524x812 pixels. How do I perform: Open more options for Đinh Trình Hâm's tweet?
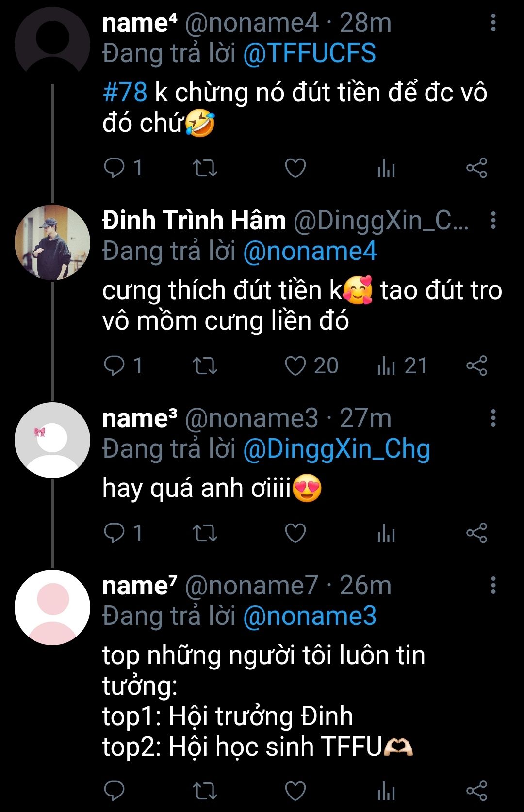point(493,221)
